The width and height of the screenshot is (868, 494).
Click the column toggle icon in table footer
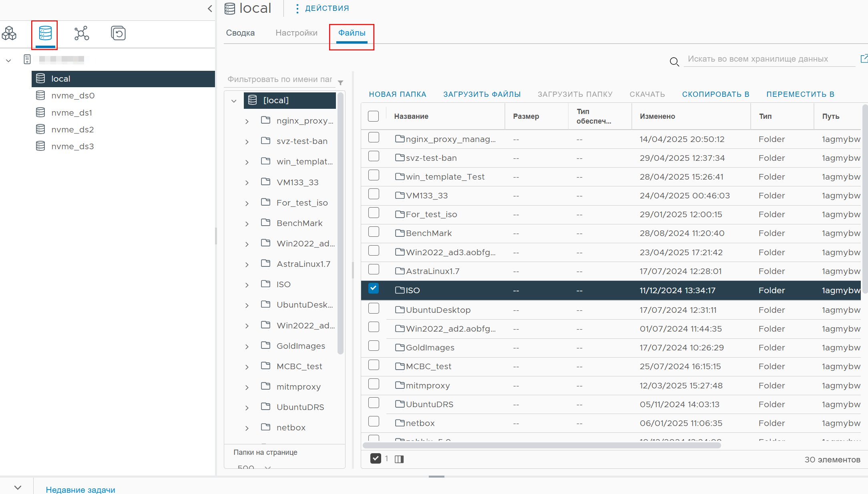click(399, 459)
